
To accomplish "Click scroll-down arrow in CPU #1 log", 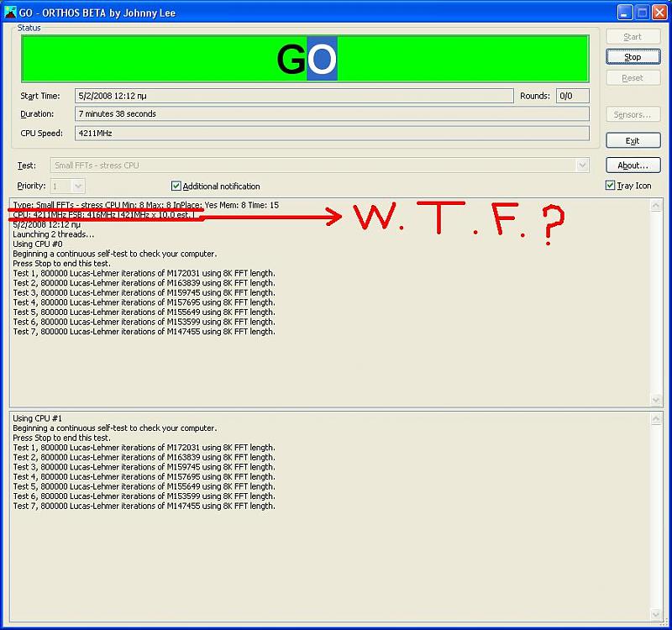I will 656,614.
